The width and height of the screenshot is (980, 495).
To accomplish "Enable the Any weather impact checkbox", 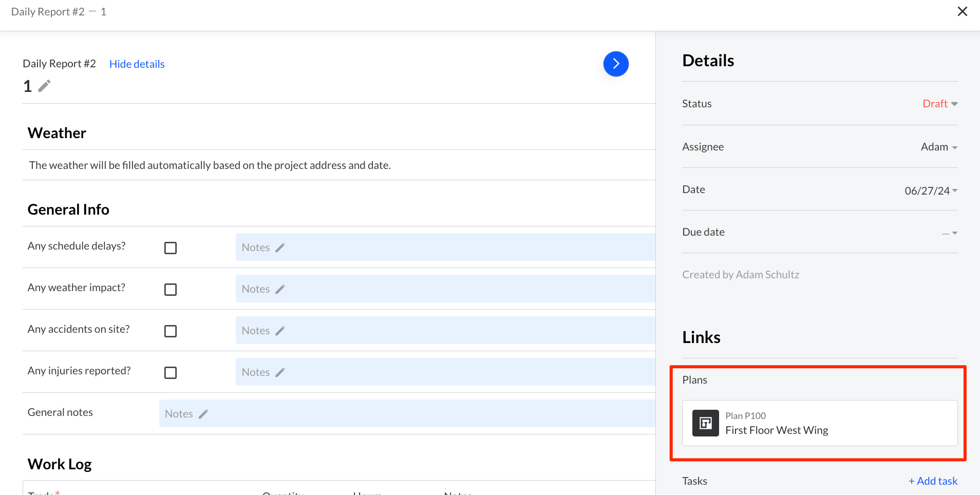I will click(170, 289).
